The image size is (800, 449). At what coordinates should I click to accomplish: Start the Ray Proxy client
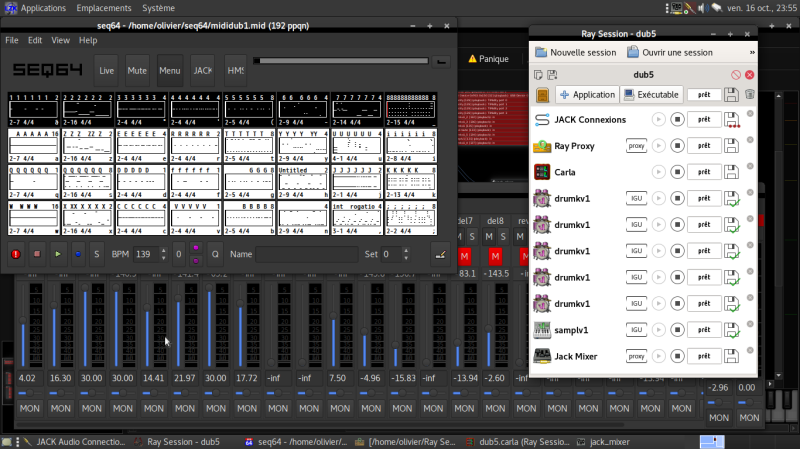[x=658, y=146]
